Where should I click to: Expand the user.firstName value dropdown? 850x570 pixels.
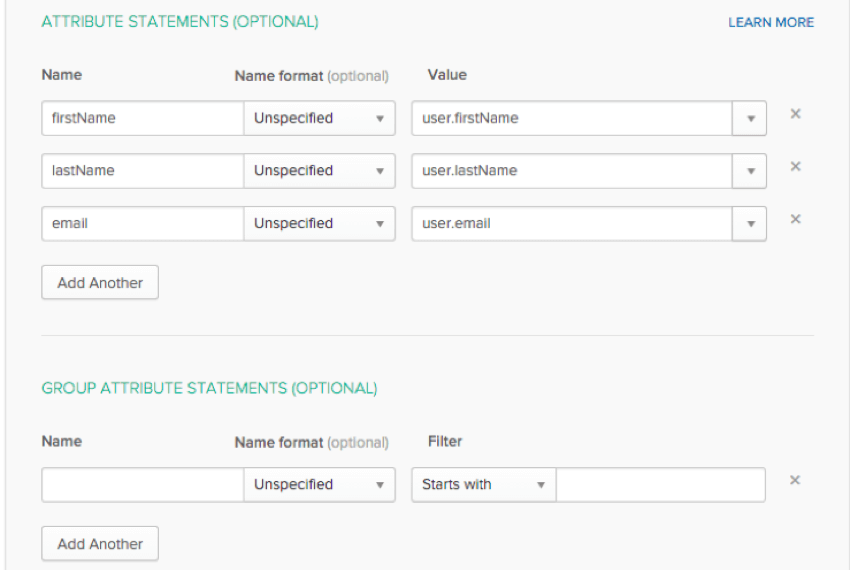click(750, 118)
